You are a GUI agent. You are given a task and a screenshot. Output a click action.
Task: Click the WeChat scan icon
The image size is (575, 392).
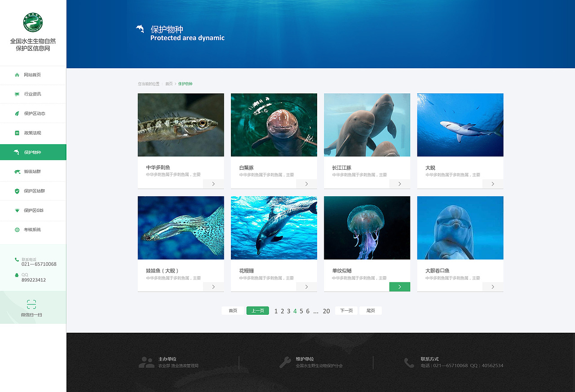[x=31, y=304]
